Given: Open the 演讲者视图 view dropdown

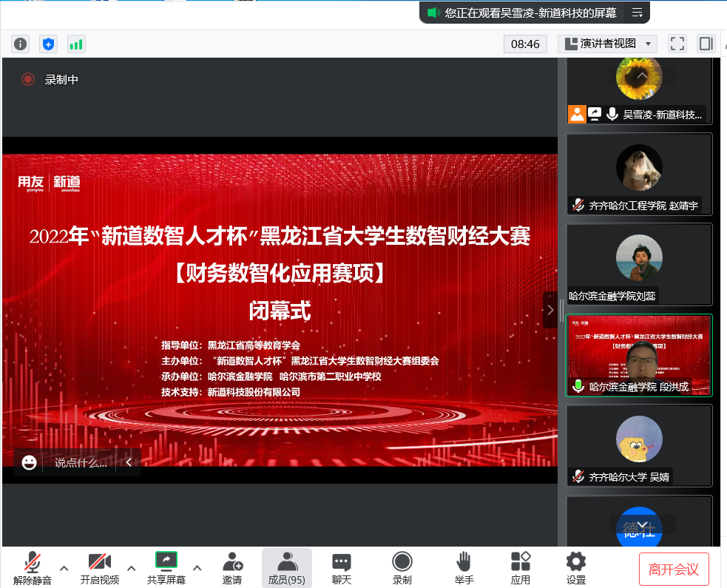Looking at the screenshot, I should click(x=607, y=44).
